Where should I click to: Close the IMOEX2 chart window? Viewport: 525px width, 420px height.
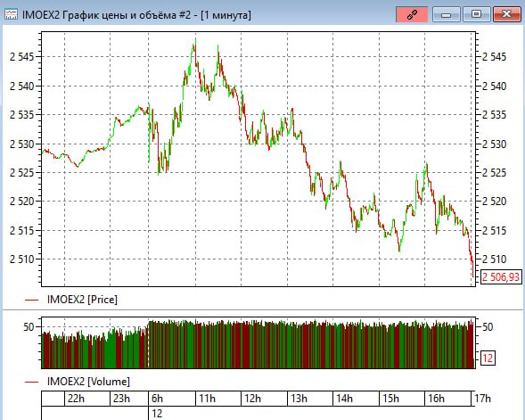click(x=506, y=15)
